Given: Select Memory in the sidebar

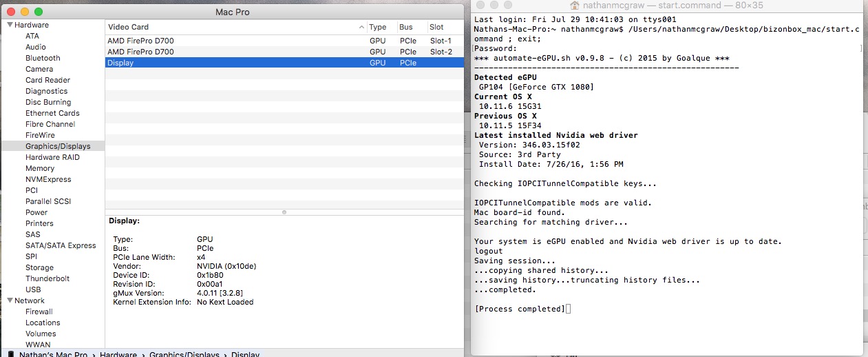Looking at the screenshot, I should [40, 168].
